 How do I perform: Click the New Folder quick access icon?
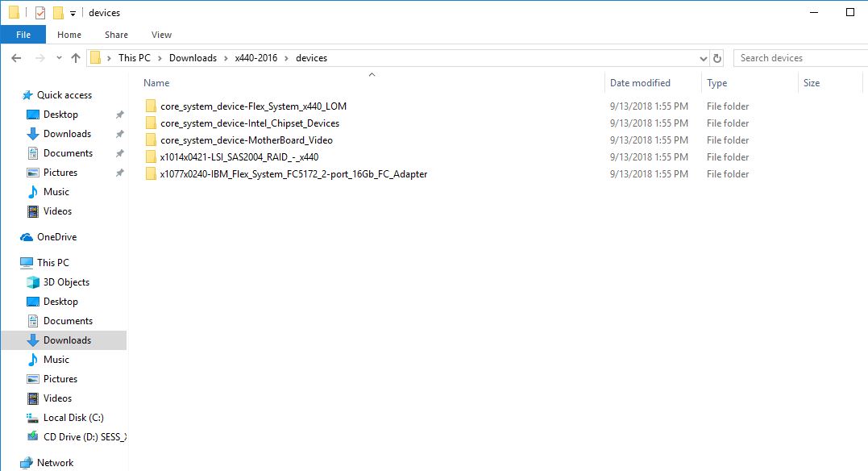(x=57, y=13)
